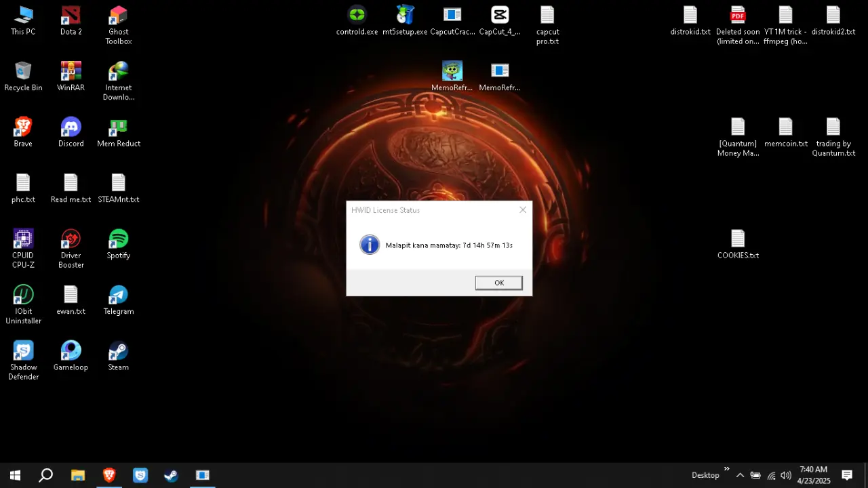This screenshot has width=868, height=488.
Task: Open the volume control tray icon
Action: 786,475
